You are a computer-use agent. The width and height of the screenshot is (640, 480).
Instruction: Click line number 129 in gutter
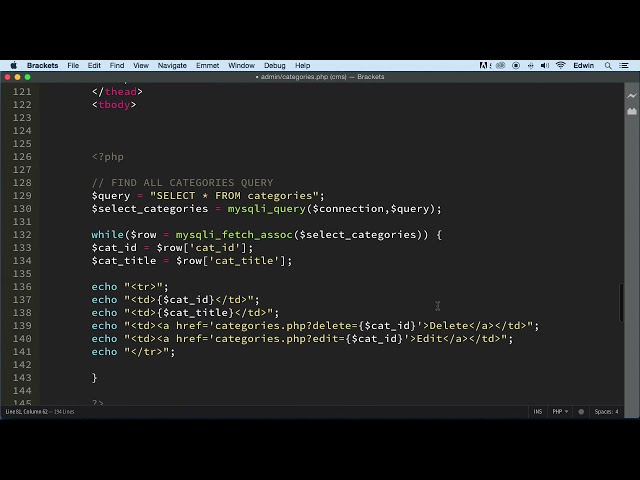coord(22,196)
